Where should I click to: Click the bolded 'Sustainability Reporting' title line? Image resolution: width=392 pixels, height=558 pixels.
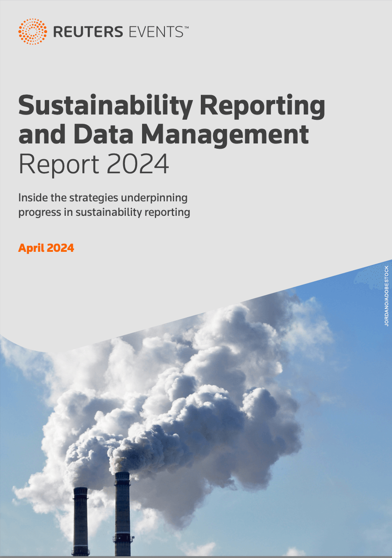pyautogui.click(x=171, y=105)
